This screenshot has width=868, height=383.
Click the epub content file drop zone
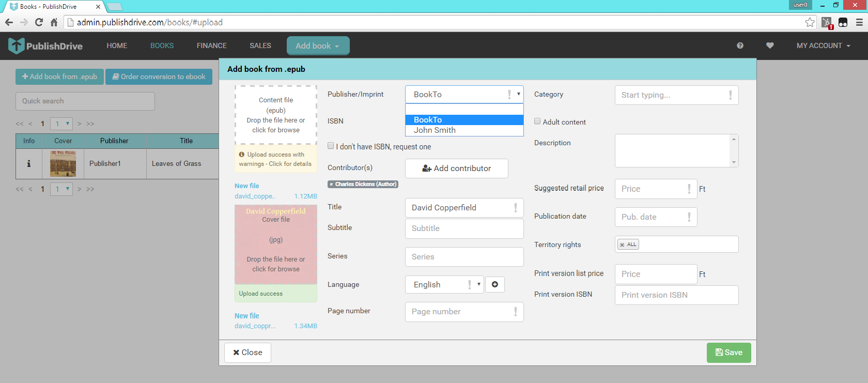[x=276, y=115]
